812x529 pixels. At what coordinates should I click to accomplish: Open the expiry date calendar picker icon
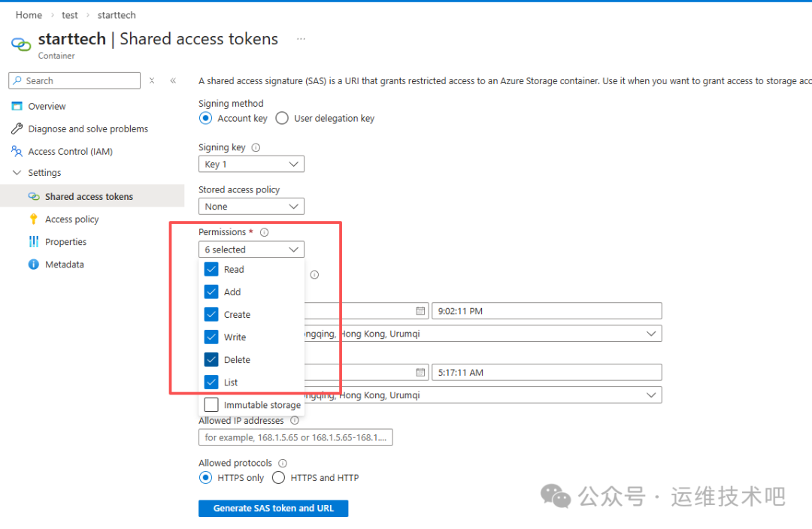pyautogui.click(x=420, y=373)
